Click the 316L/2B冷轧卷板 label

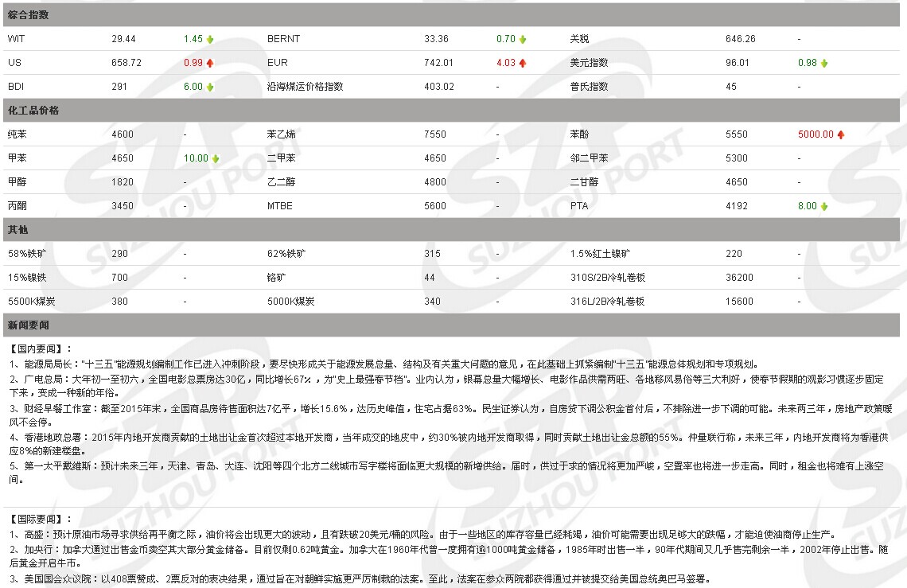click(607, 301)
